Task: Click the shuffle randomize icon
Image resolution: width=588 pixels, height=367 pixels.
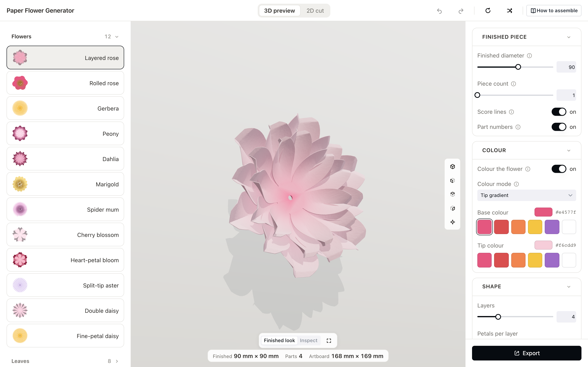Action: (x=510, y=11)
